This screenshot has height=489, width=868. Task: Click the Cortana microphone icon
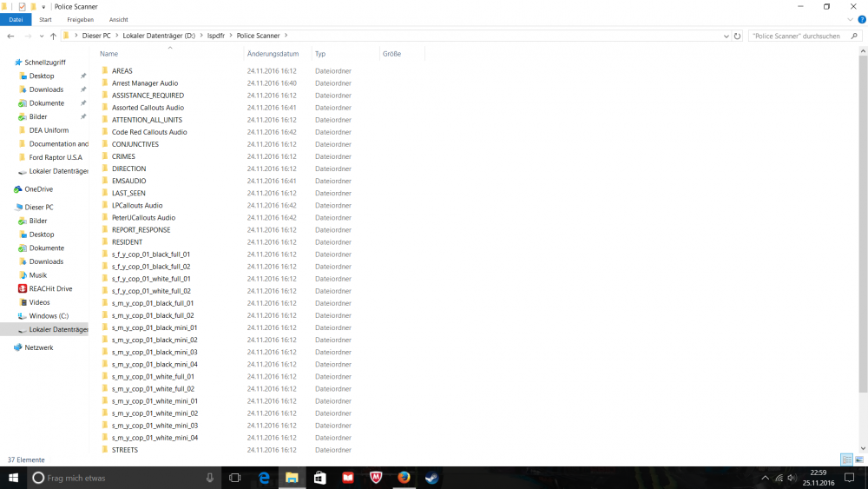click(210, 478)
